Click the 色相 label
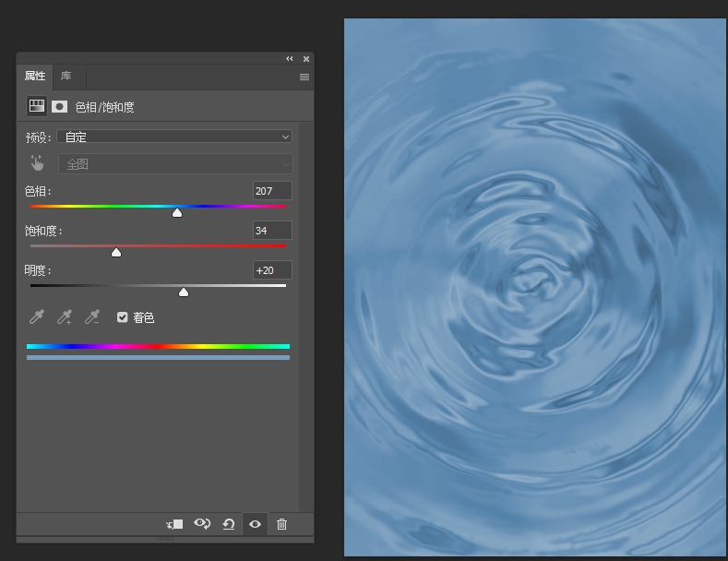The image size is (728, 561). click(38, 191)
